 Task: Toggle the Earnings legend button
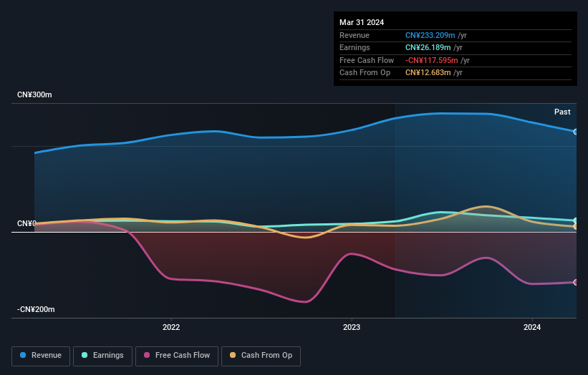click(x=102, y=356)
